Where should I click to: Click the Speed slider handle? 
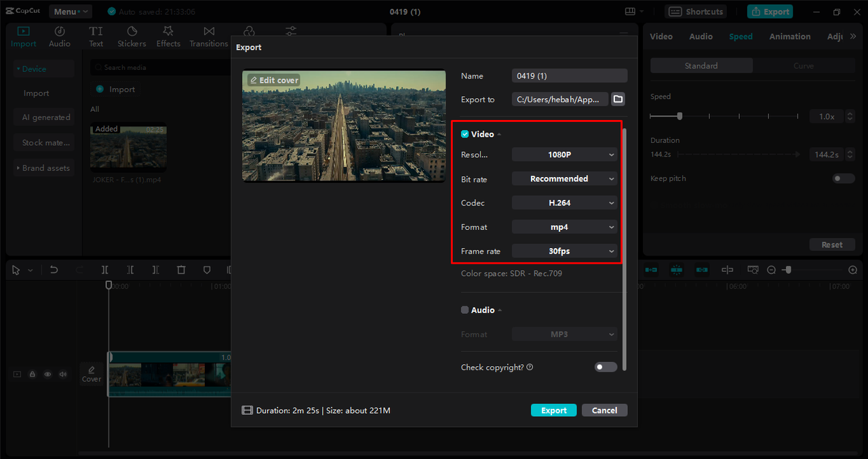coord(679,116)
